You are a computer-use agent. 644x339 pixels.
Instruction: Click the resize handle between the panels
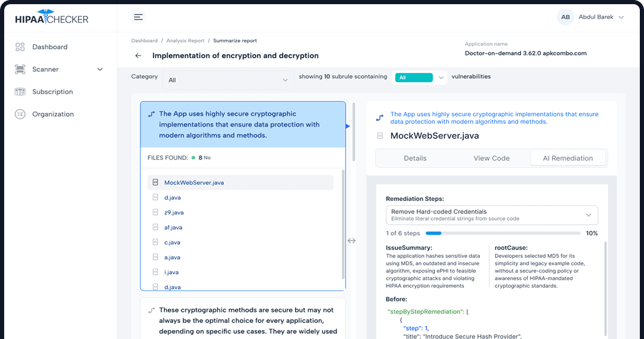point(352,241)
